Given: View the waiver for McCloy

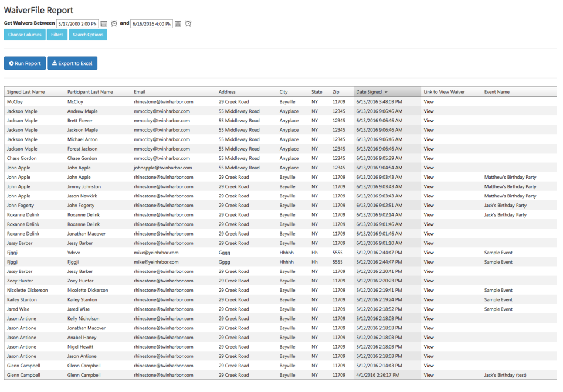Looking at the screenshot, I should point(429,101).
